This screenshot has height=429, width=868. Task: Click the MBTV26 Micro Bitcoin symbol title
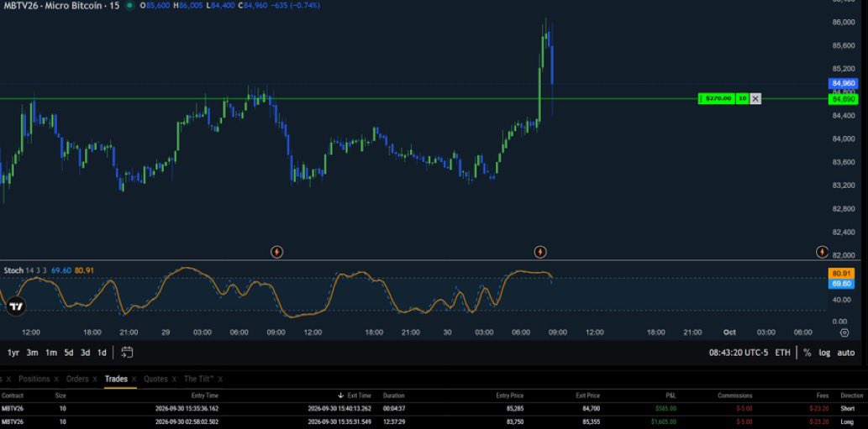point(60,6)
